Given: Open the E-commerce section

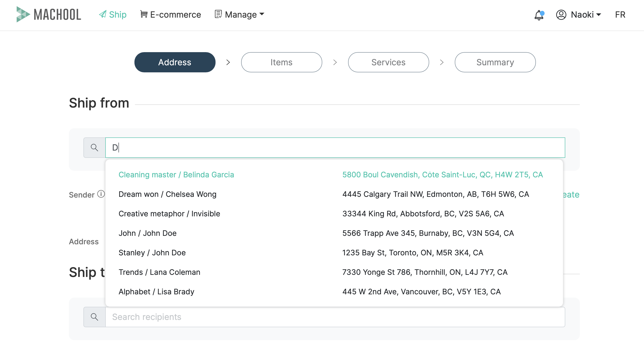Looking at the screenshot, I should (170, 15).
